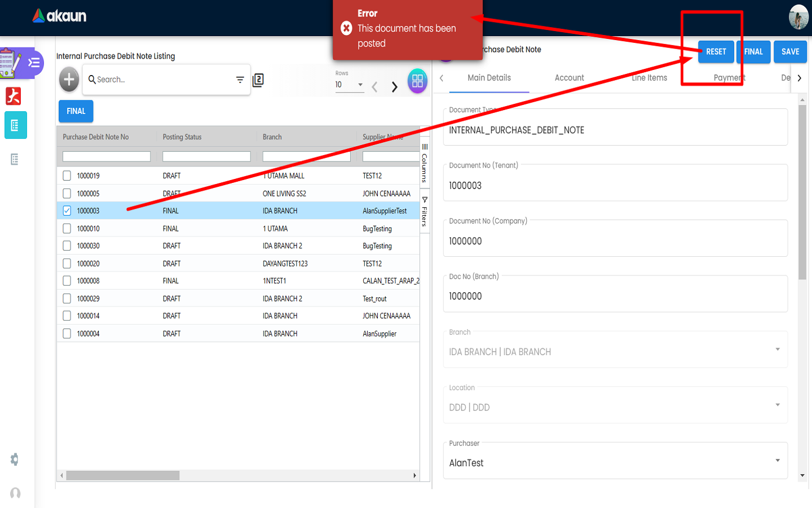Image resolution: width=812 pixels, height=508 pixels.
Task: Click the Posting Status filter input
Action: coord(206,156)
